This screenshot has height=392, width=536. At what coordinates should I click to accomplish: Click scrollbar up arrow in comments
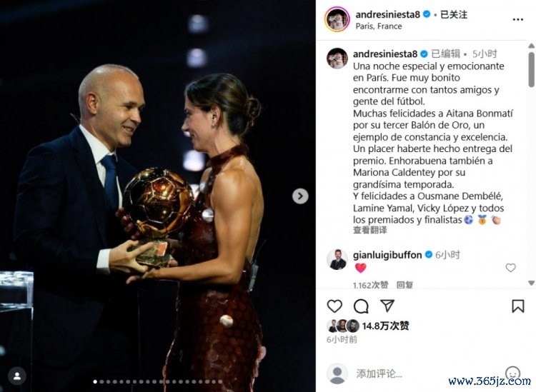click(531, 46)
